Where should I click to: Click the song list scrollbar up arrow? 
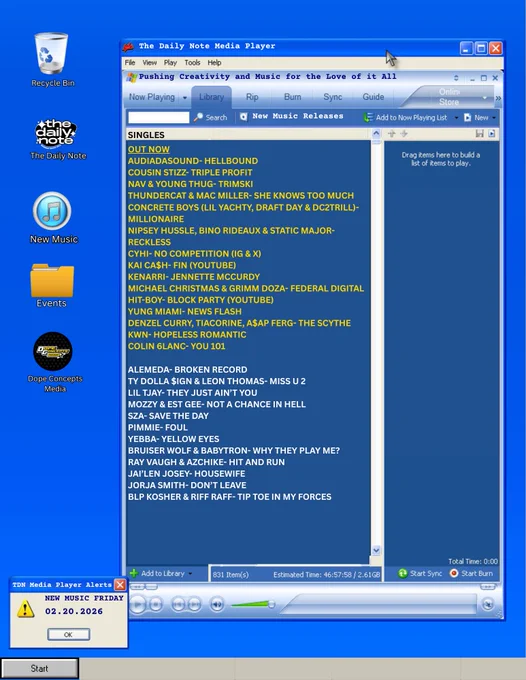point(376,133)
